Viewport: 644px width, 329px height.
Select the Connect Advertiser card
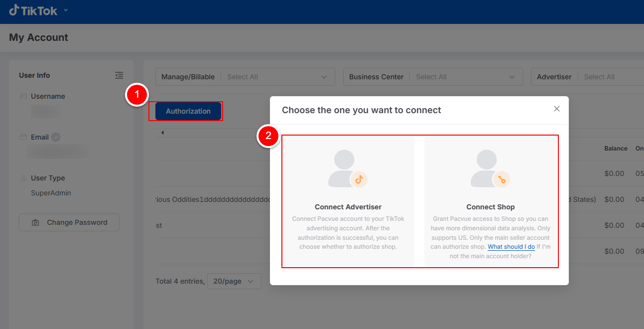[x=348, y=201]
